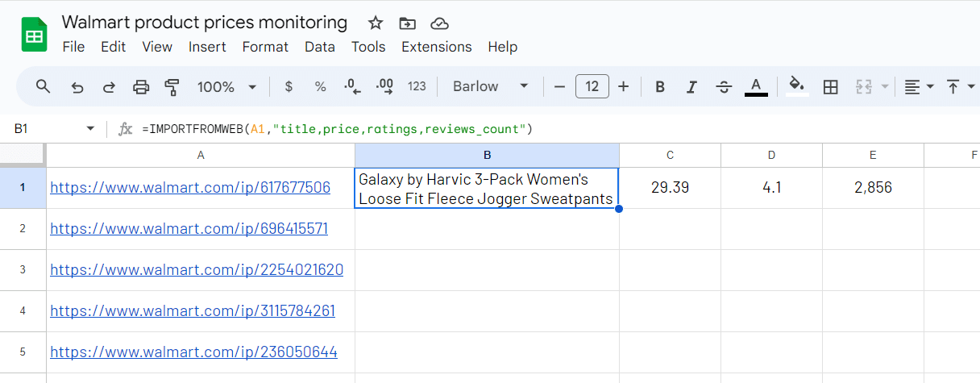
Task: Toggle italic text formatting
Action: coord(691,86)
